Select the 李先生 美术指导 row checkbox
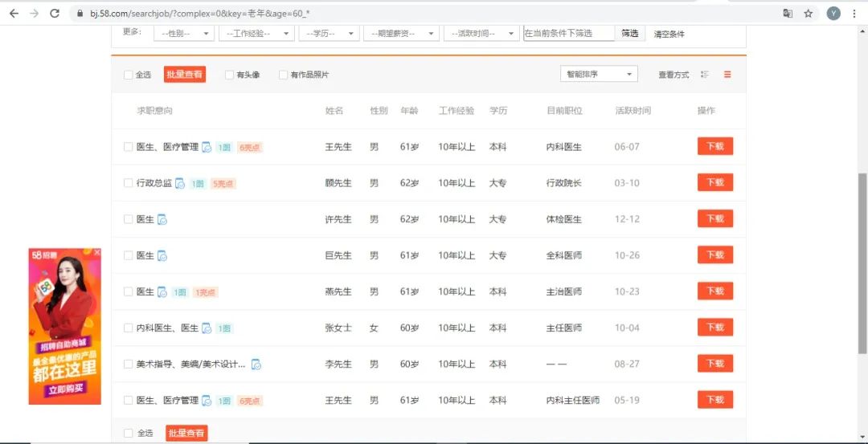The height and width of the screenshot is (444, 868). pyautogui.click(x=128, y=365)
